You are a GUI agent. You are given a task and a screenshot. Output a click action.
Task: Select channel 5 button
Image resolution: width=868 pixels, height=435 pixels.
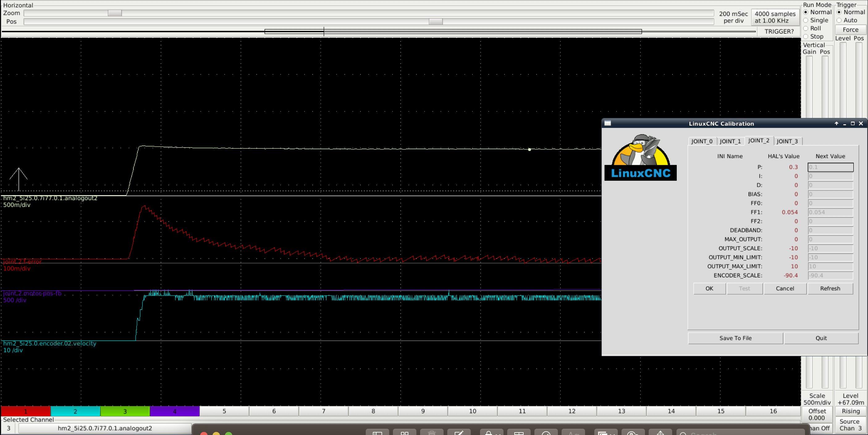(224, 411)
